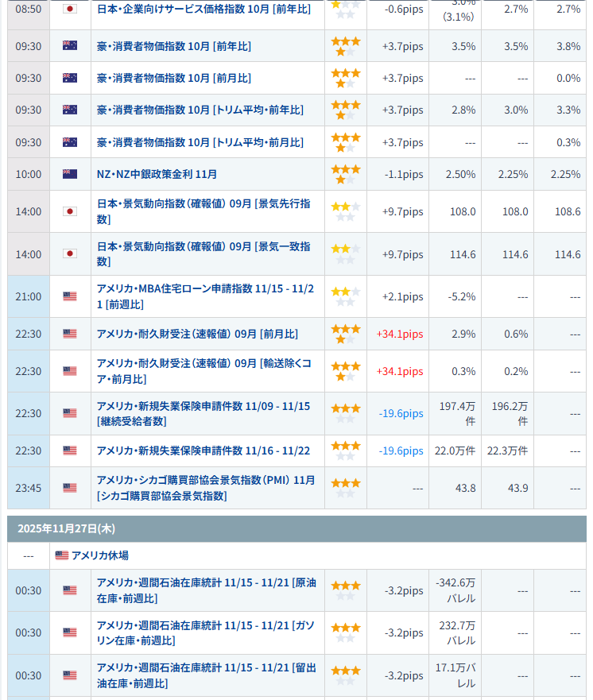Open アメリカ・耐久財受注 09月 [前月比] link

(x=197, y=334)
